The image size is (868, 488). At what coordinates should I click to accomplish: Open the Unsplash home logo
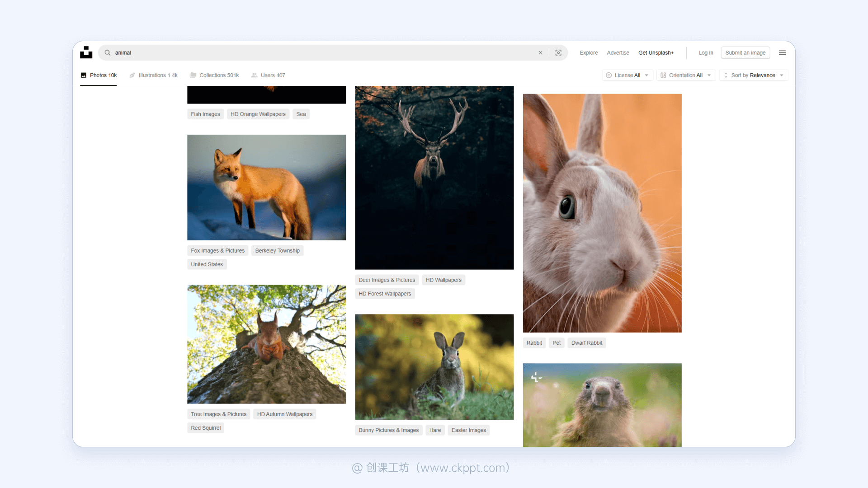[x=86, y=52]
